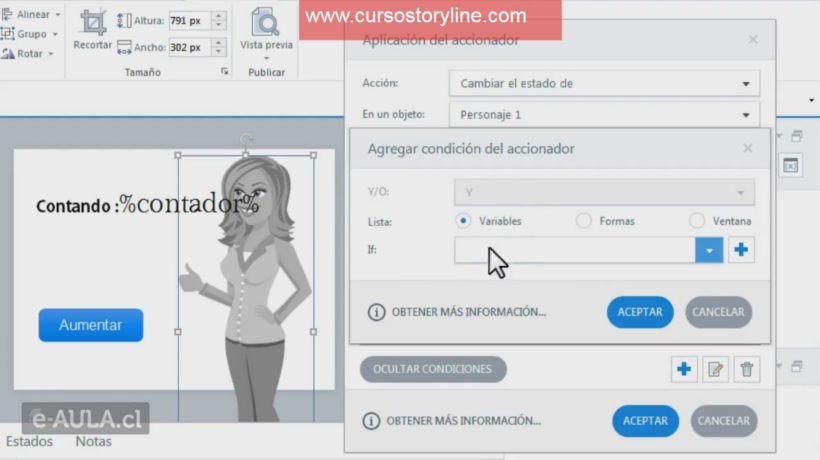The image size is (820, 460).
Task: Click the panel icon on right side strip
Action: pyautogui.click(x=790, y=166)
